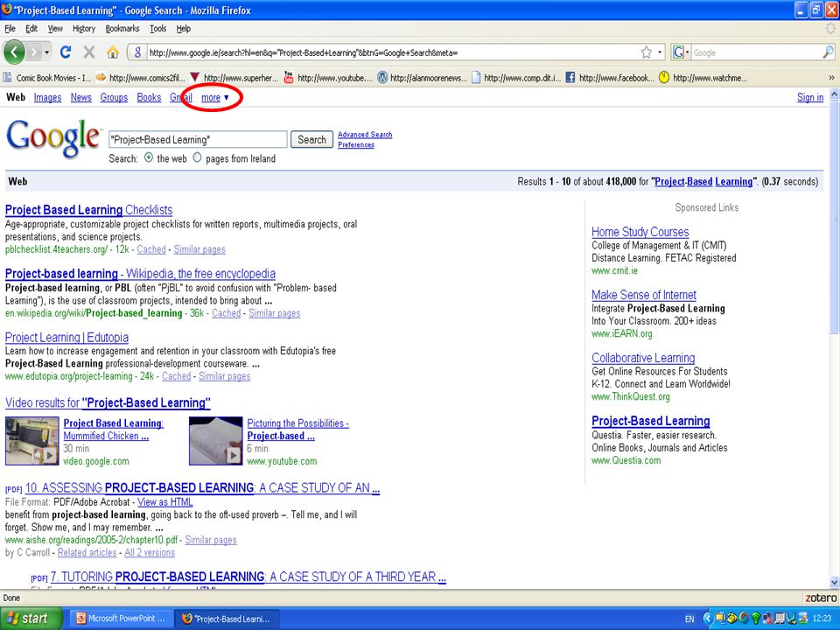Open the Windows Start button
Viewport: 840px width, 630px height.
click(31, 619)
